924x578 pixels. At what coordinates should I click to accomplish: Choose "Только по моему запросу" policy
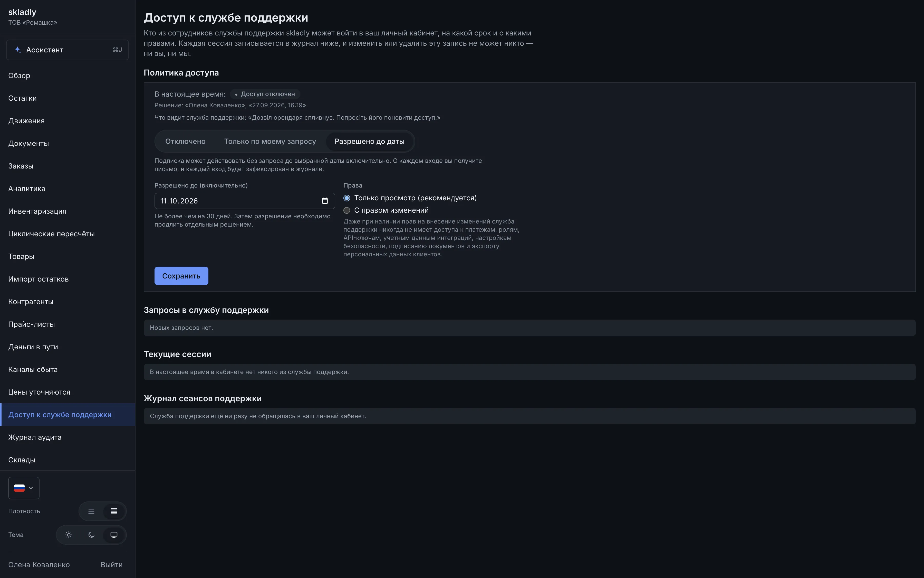coord(270,142)
